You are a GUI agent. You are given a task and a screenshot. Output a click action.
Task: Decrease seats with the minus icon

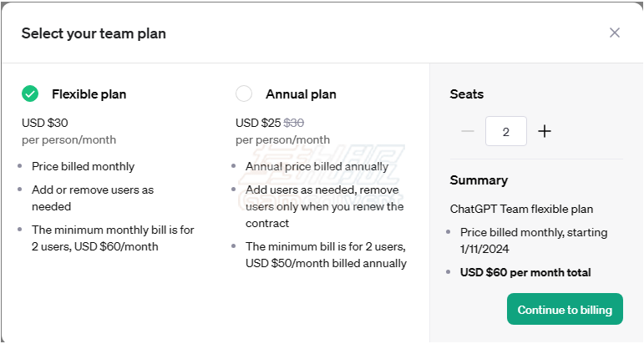(x=468, y=131)
